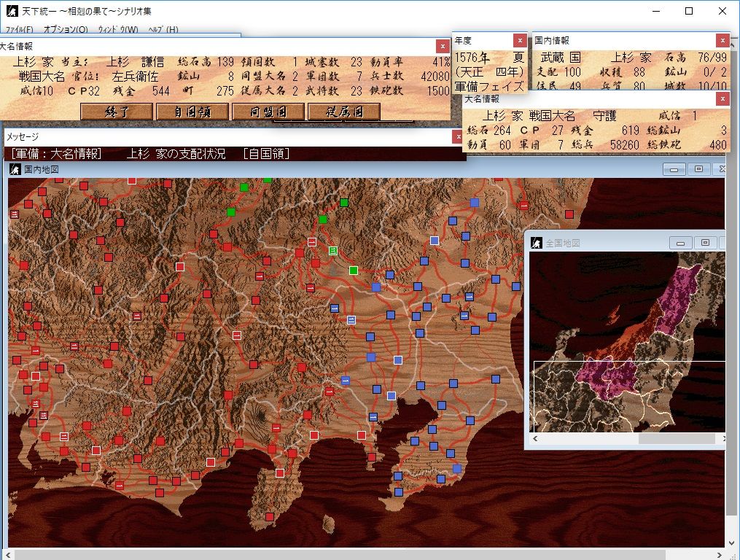This screenshot has width=740, height=560.
Task: Click the 自国領 button
Action: click(x=192, y=112)
